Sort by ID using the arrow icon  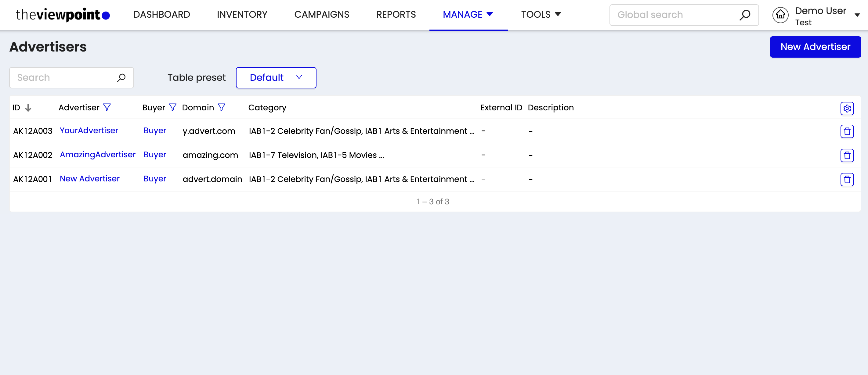pos(28,108)
